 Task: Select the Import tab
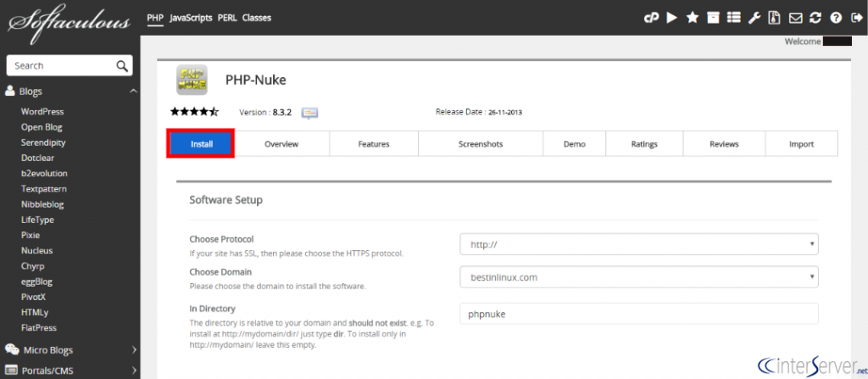(x=802, y=144)
